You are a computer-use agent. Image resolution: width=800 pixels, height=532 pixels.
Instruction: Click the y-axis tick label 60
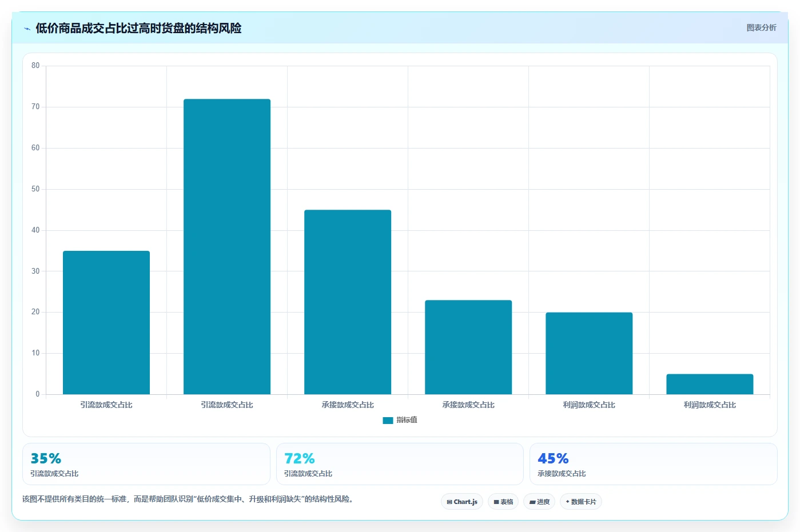35,148
